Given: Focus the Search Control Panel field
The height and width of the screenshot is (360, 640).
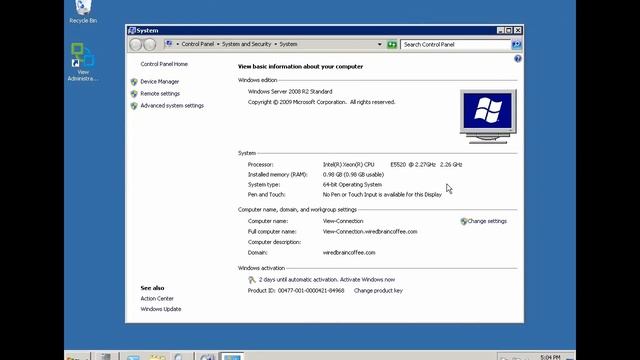Looking at the screenshot, I should [x=456, y=44].
